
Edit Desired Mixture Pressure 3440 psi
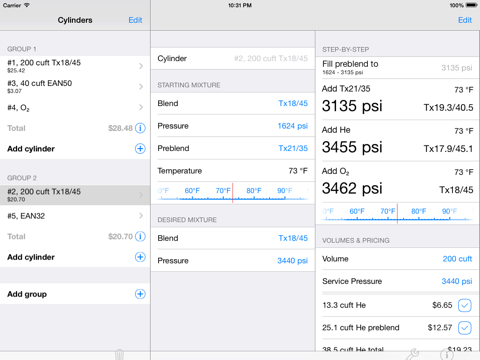point(292,261)
